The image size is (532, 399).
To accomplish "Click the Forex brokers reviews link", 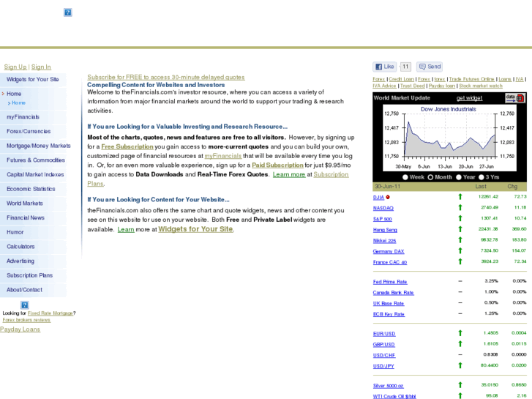I will [x=26, y=320].
